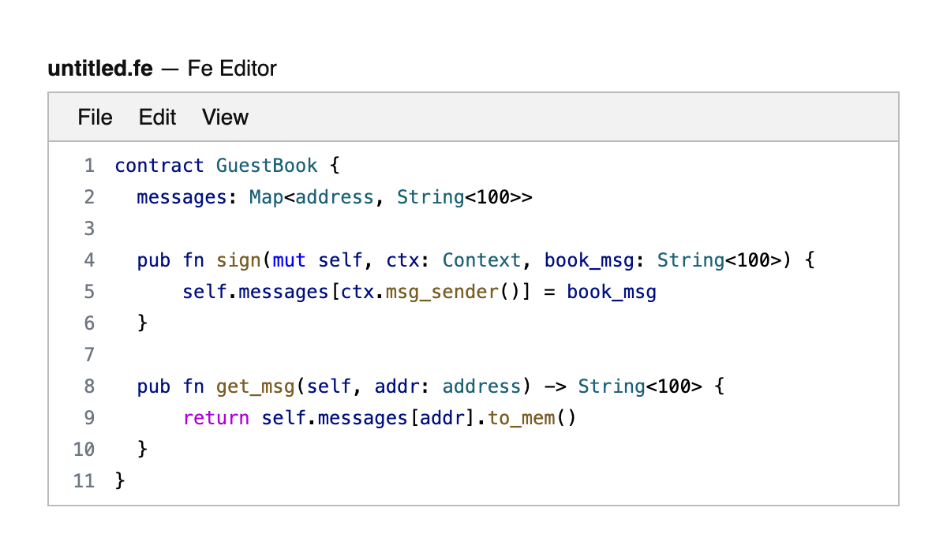Click the closing brace on line 10
This screenshot has width=947, height=560.
[143, 450]
